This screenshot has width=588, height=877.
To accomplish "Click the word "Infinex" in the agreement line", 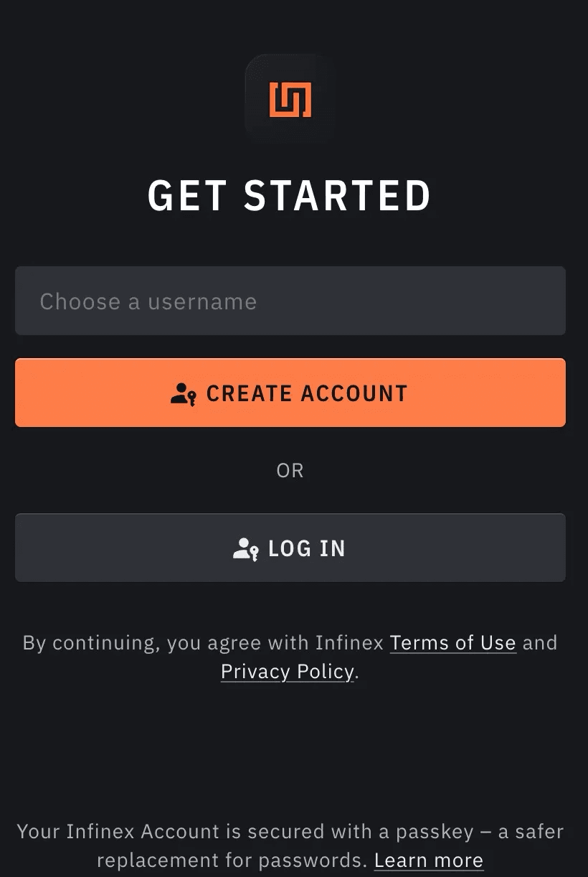I will click(x=350, y=642).
